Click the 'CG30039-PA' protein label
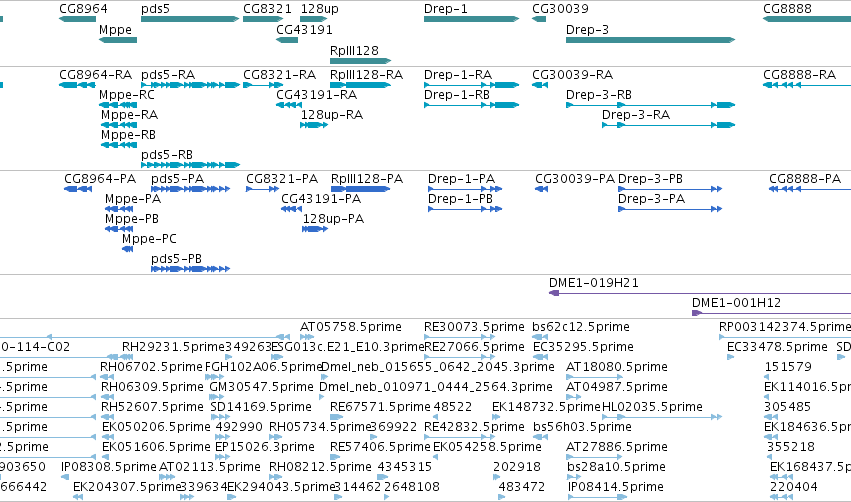The width and height of the screenshot is (851, 502). pyautogui.click(x=575, y=179)
